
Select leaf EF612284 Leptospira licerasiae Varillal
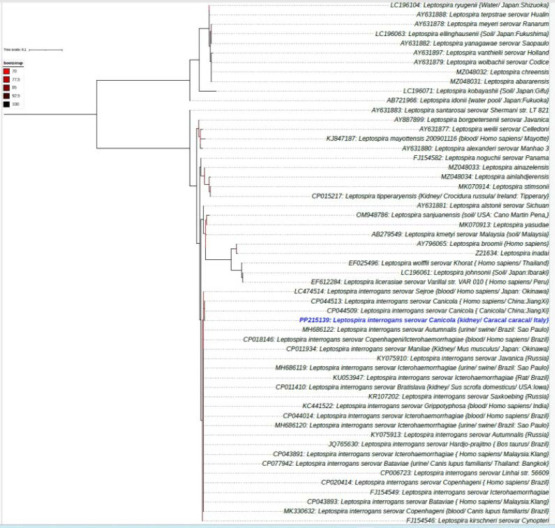point(430,282)
